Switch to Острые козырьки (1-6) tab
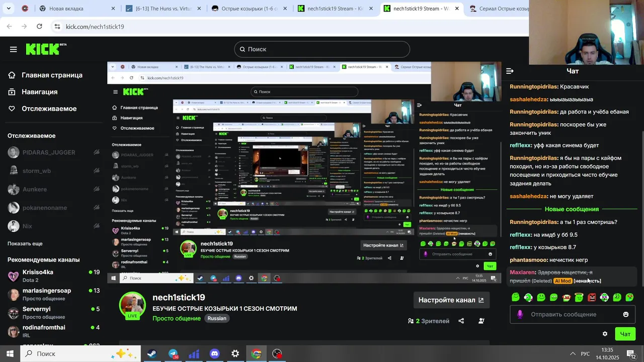 tap(250, 9)
